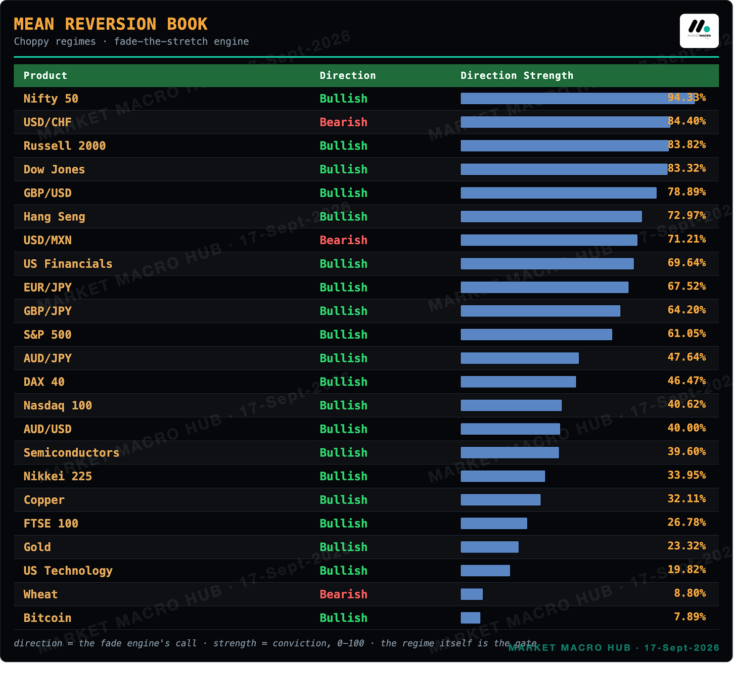Select the EUR/JPY product name
This screenshot has width=736, height=700.
tap(48, 288)
